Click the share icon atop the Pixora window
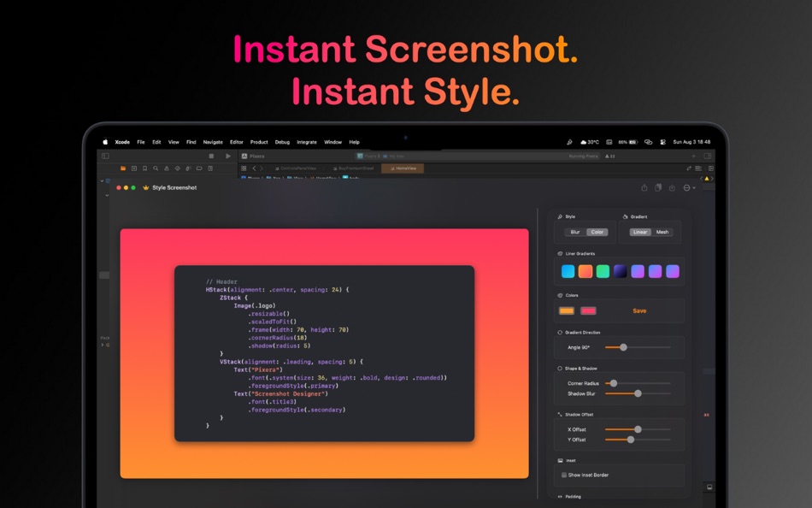 point(646,186)
